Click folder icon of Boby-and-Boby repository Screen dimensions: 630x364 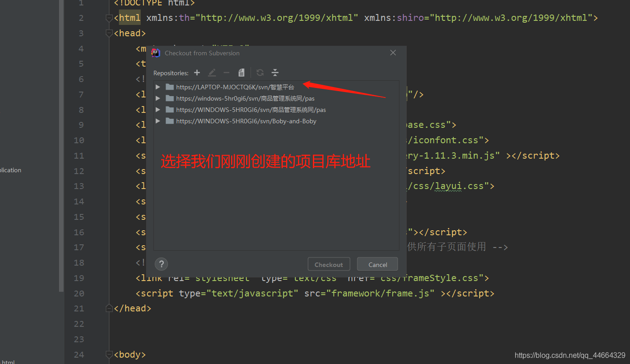pyautogui.click(x=170, y=121)
